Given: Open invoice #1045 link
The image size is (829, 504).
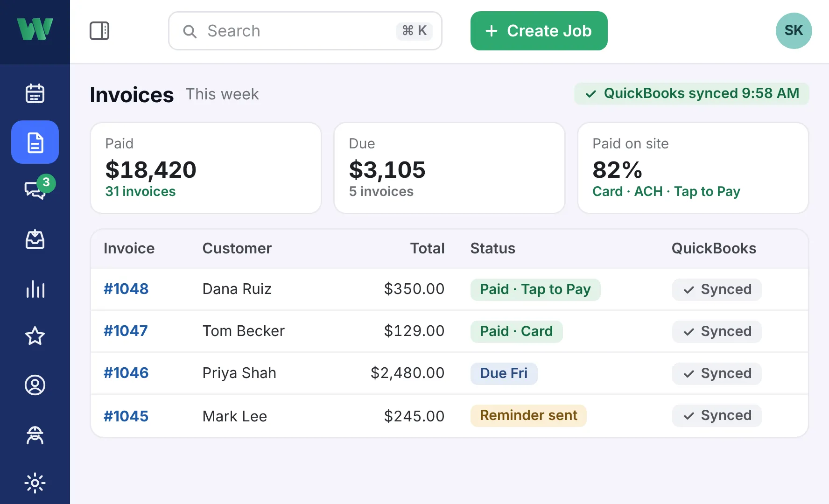Looking at the screenshot, I should tap(126, 416).
